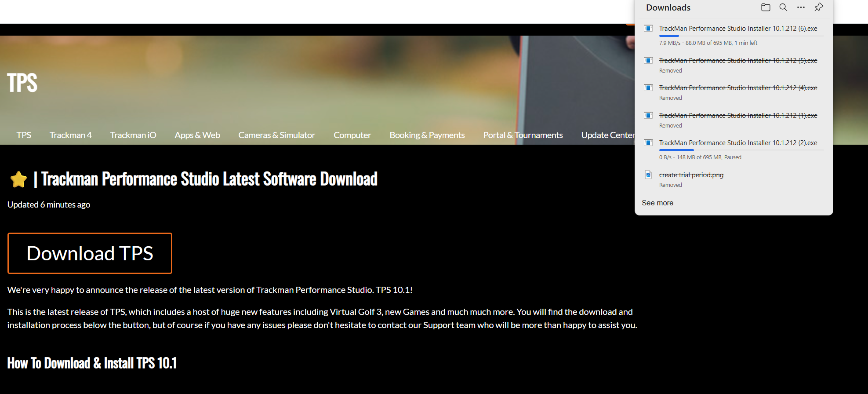
Task: Click the Download TPS button
Action: 90,253
